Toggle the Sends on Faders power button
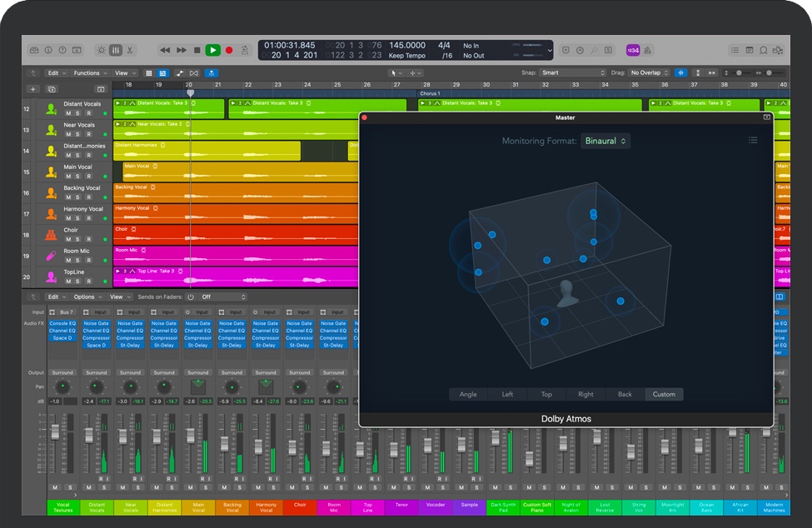 [x=190, y=296]
